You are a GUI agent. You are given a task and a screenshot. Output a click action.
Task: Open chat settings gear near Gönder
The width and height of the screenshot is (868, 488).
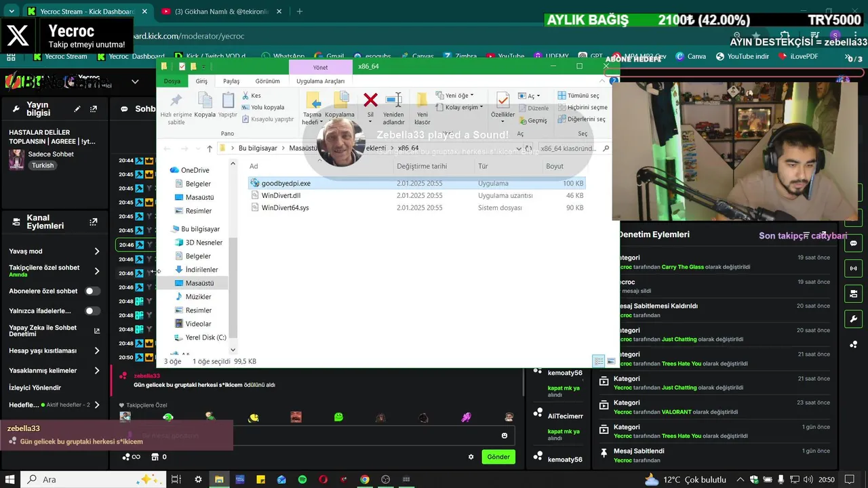click(471, 457)
